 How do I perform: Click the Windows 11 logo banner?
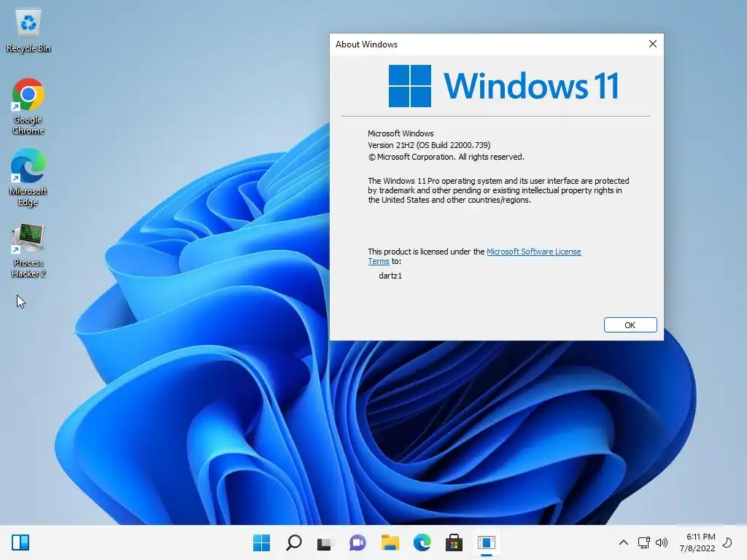[503, 86]
